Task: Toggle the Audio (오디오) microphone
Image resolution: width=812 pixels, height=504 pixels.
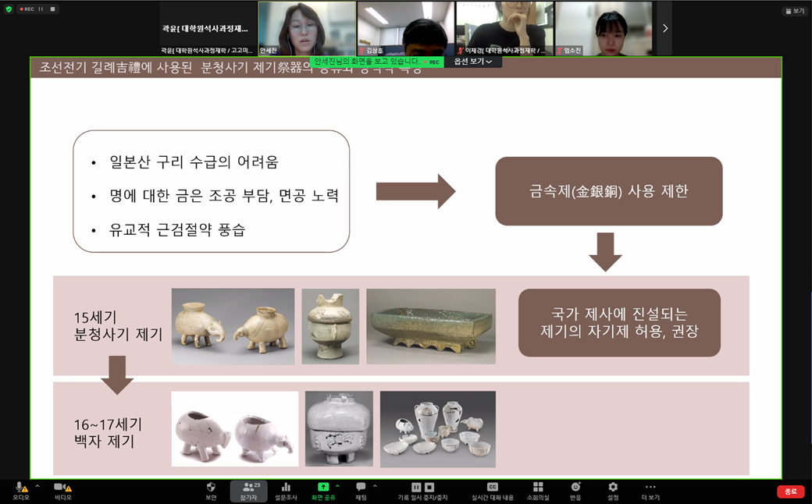Action: (x=20, y=488)
